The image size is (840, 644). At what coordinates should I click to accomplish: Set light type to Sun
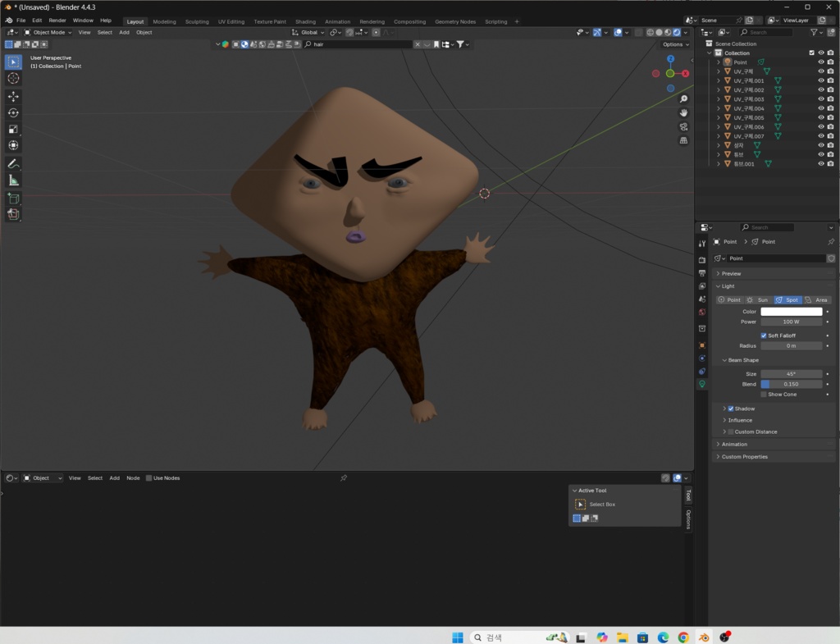[758, 300]
